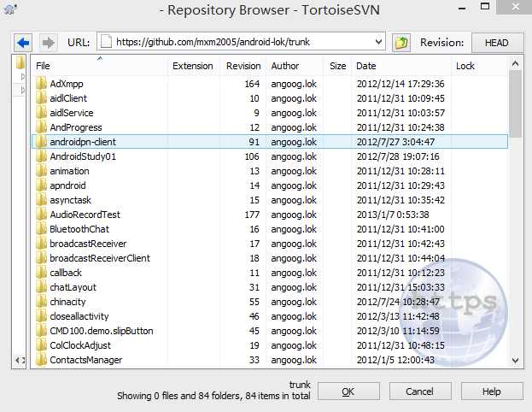Click the OK button
532x412 pixels.
pos(348,391)
